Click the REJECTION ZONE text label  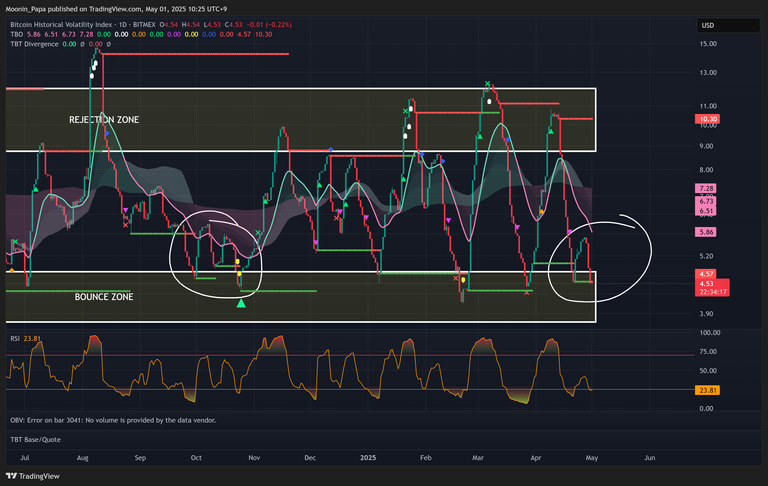pos(104,120)
